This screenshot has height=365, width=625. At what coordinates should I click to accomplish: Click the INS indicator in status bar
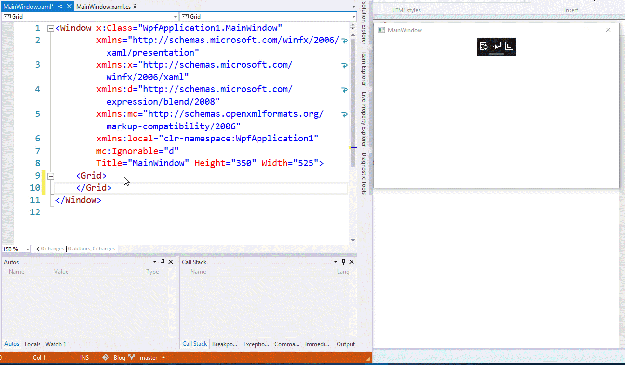coord(85,357)
